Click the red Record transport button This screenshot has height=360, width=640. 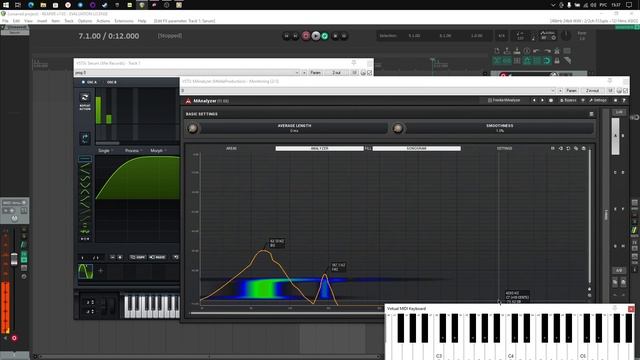[306, 36]
